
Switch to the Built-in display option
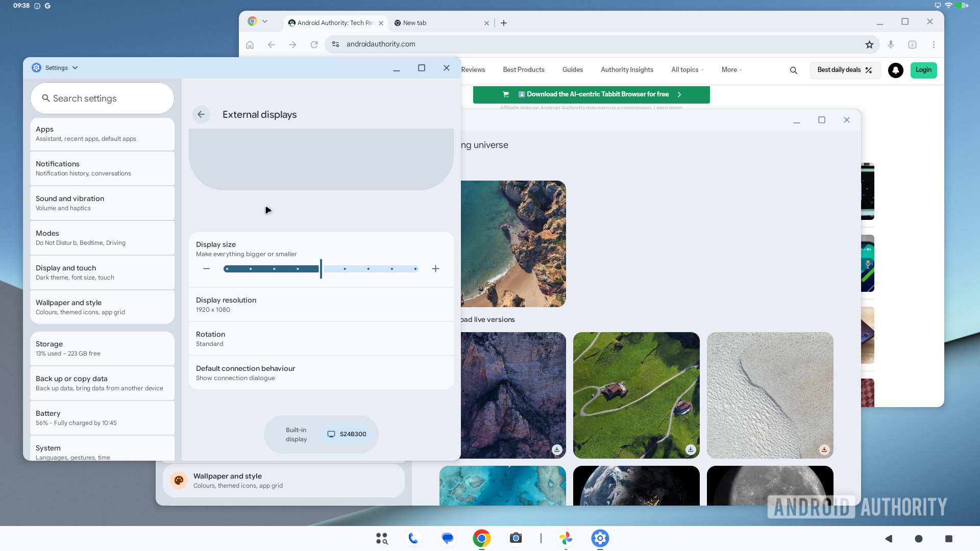pos(296,434)
